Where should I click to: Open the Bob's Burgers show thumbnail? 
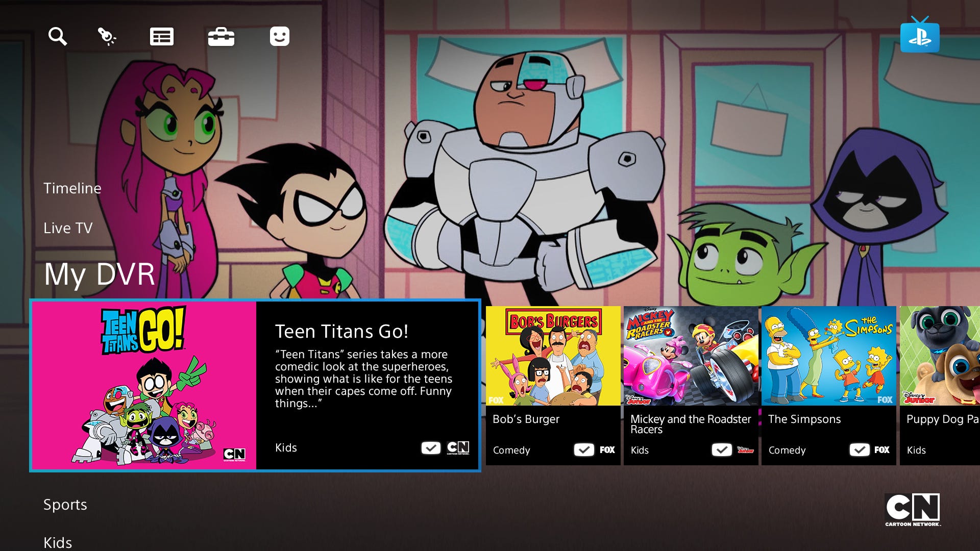[553, 356]
